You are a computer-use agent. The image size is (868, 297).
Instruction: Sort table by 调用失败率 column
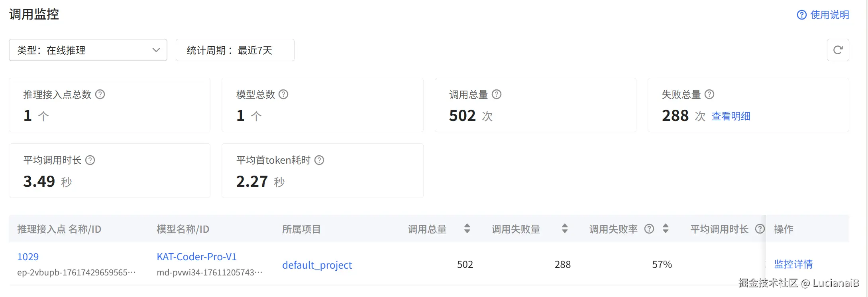(666, 229)
